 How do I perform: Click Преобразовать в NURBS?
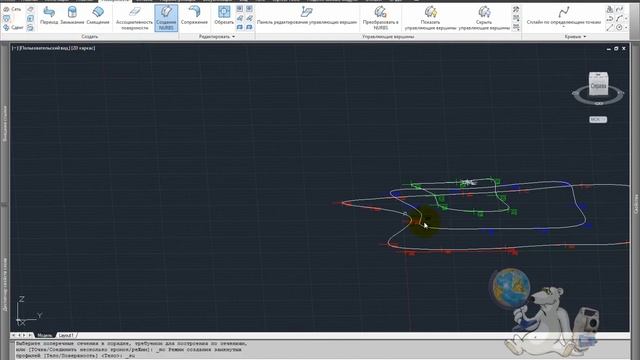click(380, 18)
